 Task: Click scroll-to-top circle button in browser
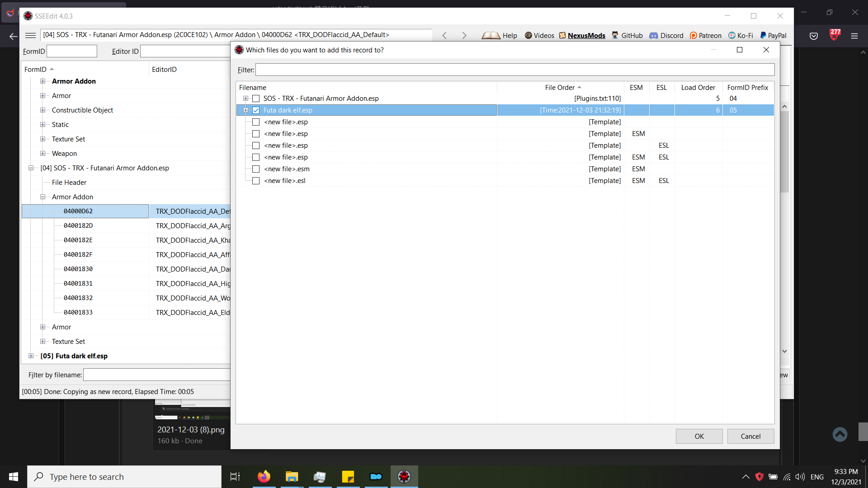(840, 435)
